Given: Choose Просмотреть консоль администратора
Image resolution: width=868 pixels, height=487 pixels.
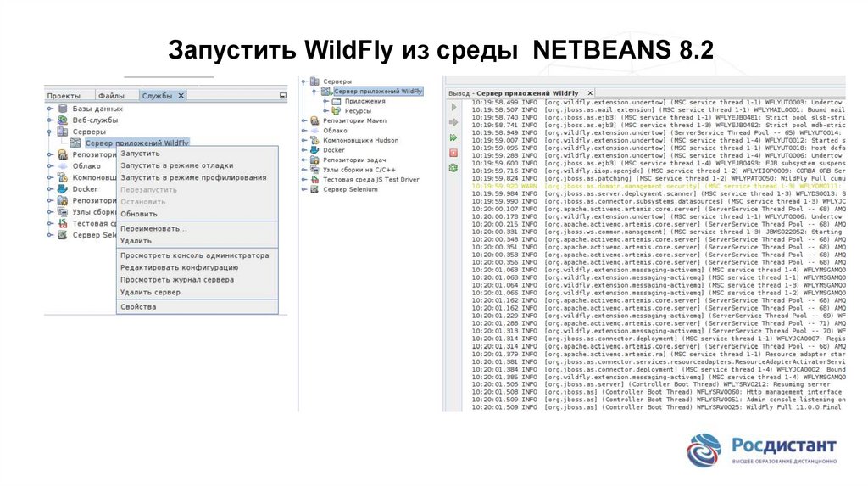Looking at the screenshot, I should [197, 255].
